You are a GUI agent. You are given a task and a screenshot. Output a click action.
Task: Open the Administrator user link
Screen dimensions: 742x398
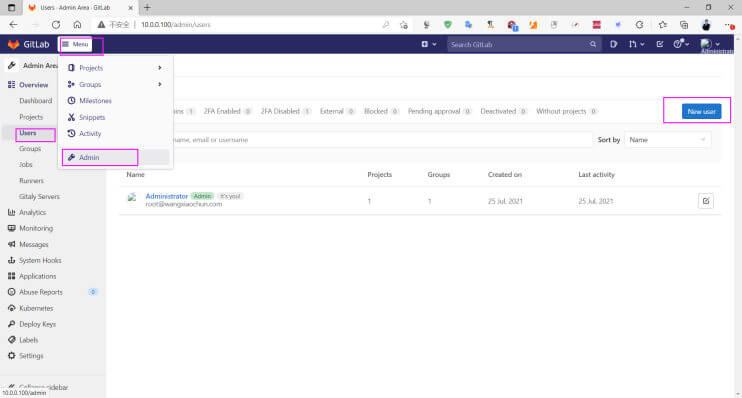coord(167,196)
